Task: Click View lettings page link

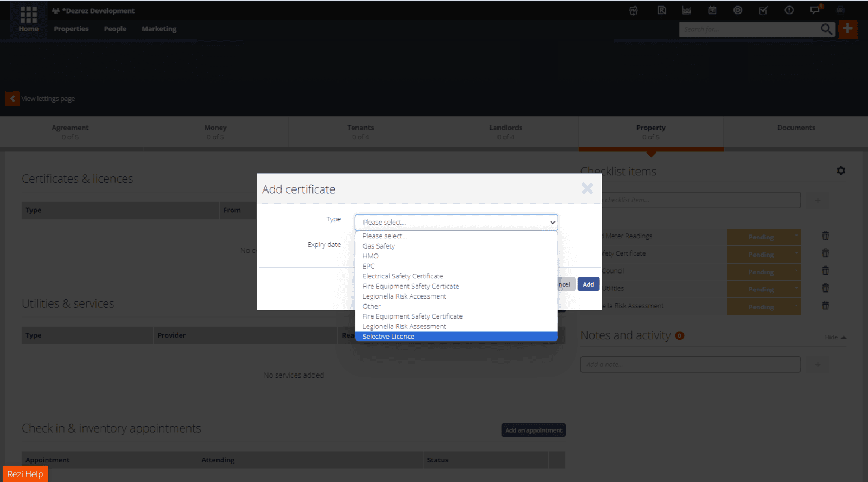Action: 48,99
